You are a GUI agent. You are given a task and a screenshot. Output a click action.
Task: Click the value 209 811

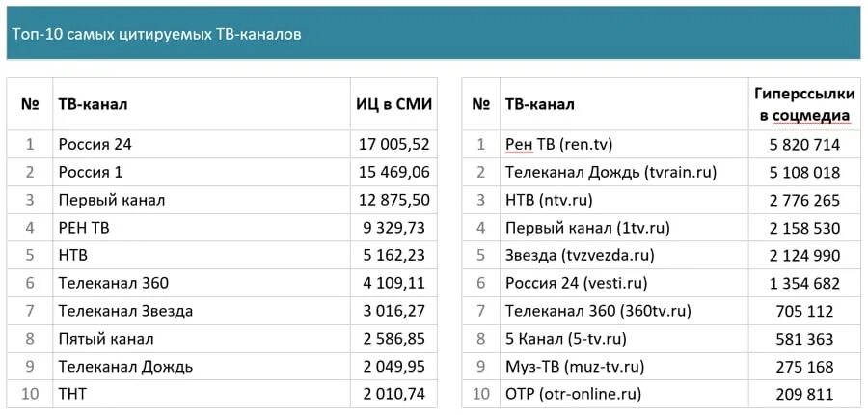(804, 395)
